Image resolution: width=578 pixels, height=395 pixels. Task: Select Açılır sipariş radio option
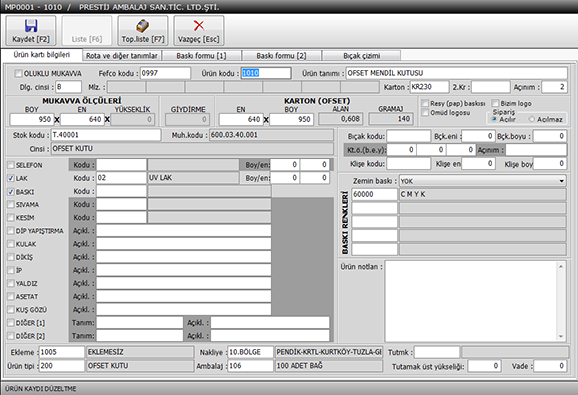click(x=494, y=119)
